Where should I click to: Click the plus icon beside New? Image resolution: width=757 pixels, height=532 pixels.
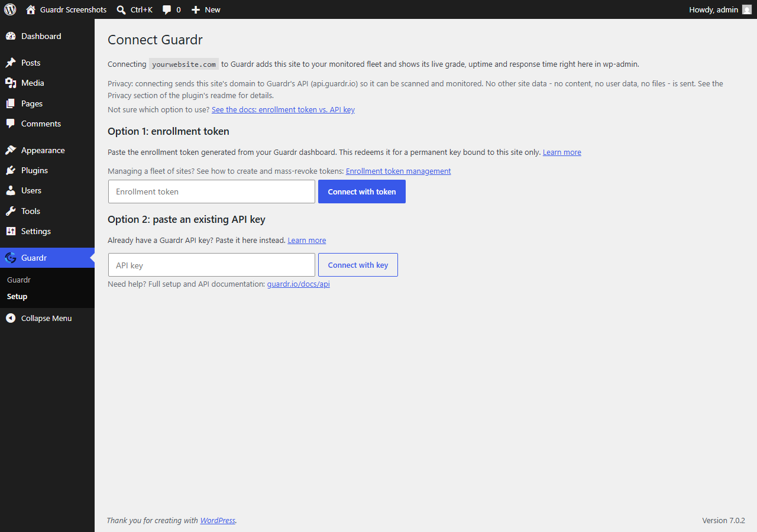point(196,9)
